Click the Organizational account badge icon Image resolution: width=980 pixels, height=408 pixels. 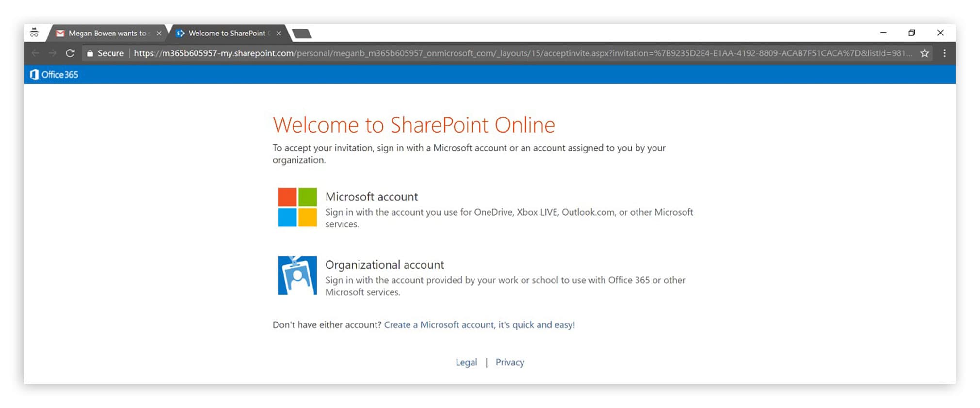click(x=297, y=275)
